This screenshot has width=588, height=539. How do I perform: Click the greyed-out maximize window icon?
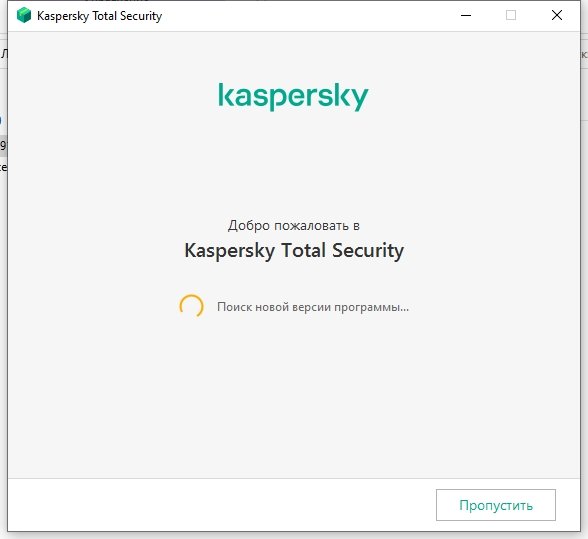pyautogui.click(x=511, y=15)
